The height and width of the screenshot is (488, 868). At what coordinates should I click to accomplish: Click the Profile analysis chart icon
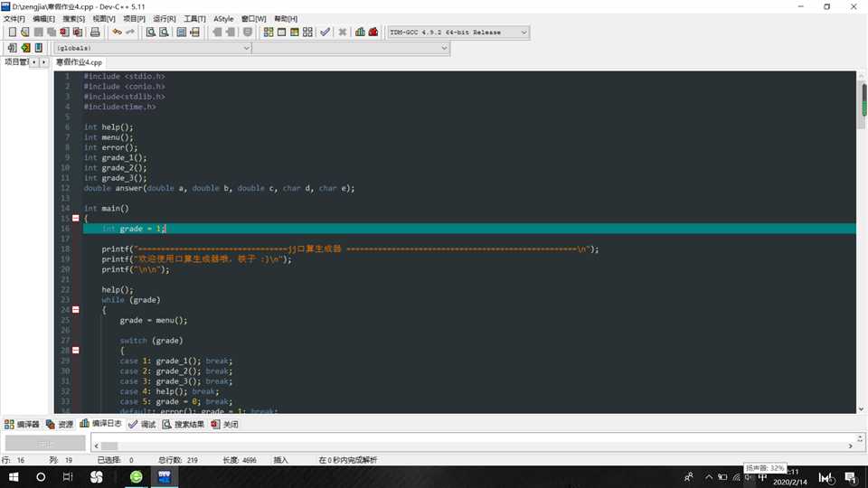(361, 33)
